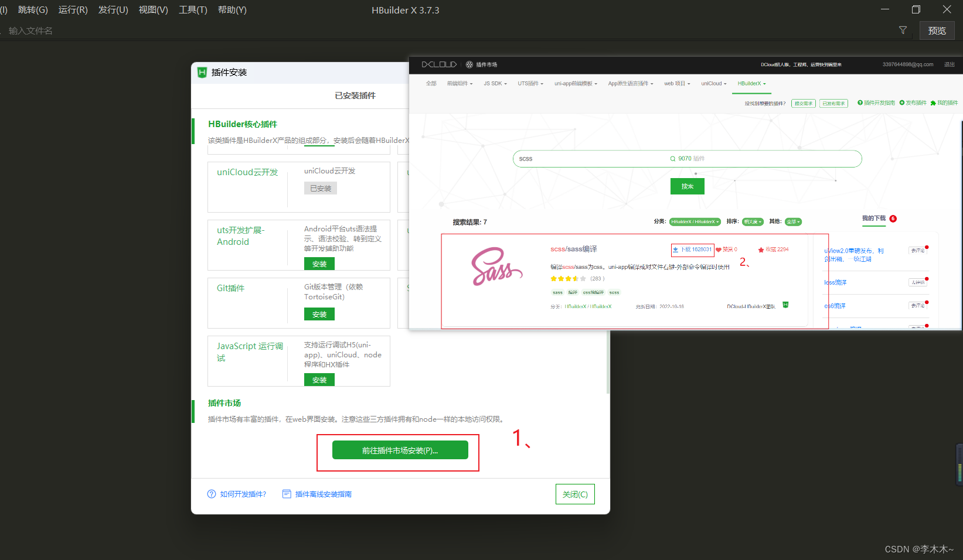This screenshot has width=963, height=560.
Task: Install the Git插件 plugin
Action: [319, 314]
